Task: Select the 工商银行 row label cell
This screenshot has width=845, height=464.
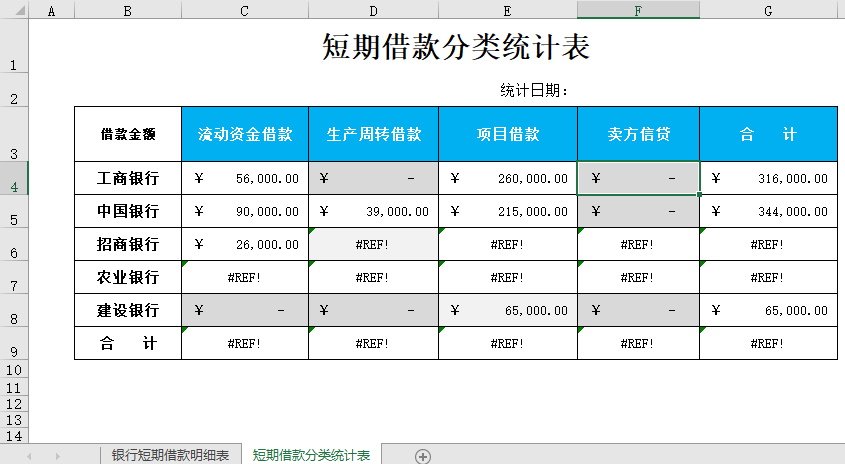Action: point(128,179)
